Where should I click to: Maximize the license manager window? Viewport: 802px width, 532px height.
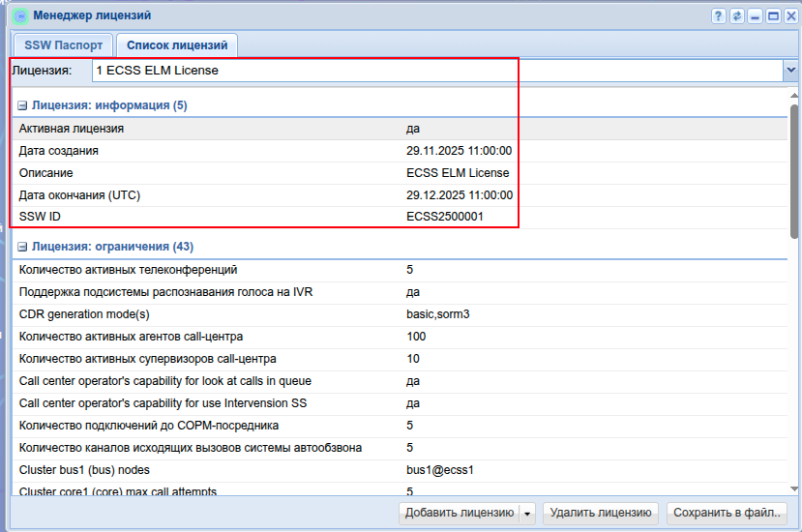pos(773,16)
